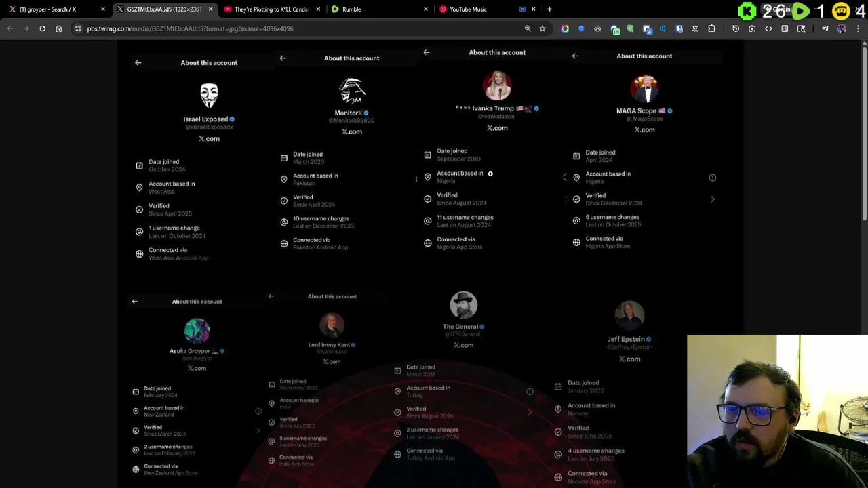The height and width of the screenshot is (488, 868).
Task: Open the blue sound wave extension
Action: 663,28
